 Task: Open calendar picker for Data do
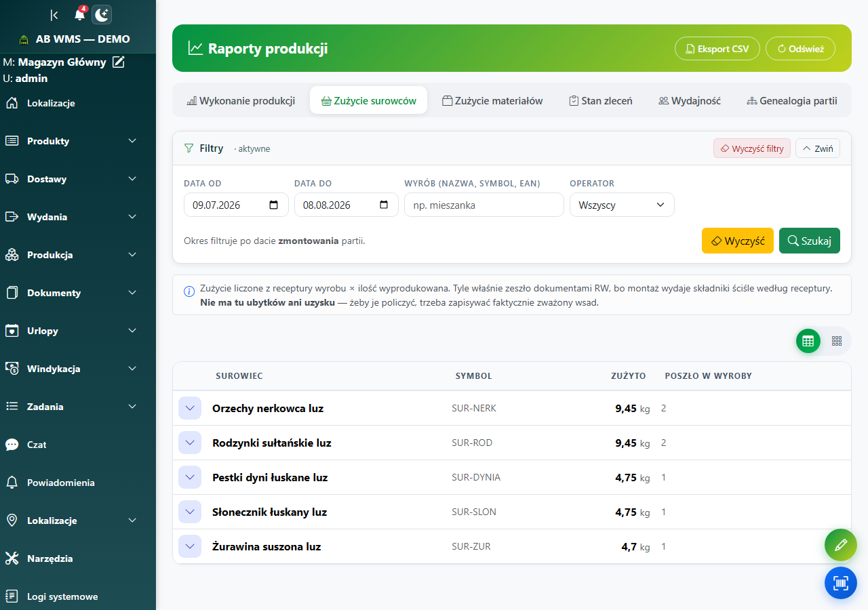[x=384, y=205]
